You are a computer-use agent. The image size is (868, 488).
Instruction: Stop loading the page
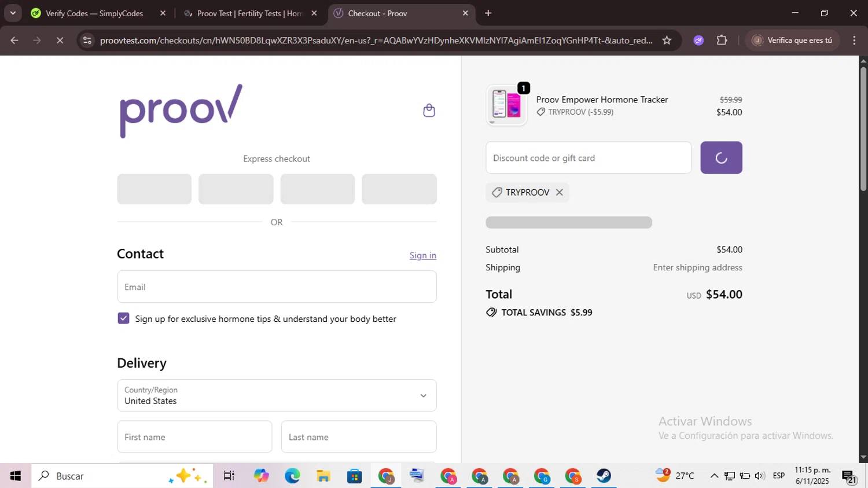click(x=60, y=40)
